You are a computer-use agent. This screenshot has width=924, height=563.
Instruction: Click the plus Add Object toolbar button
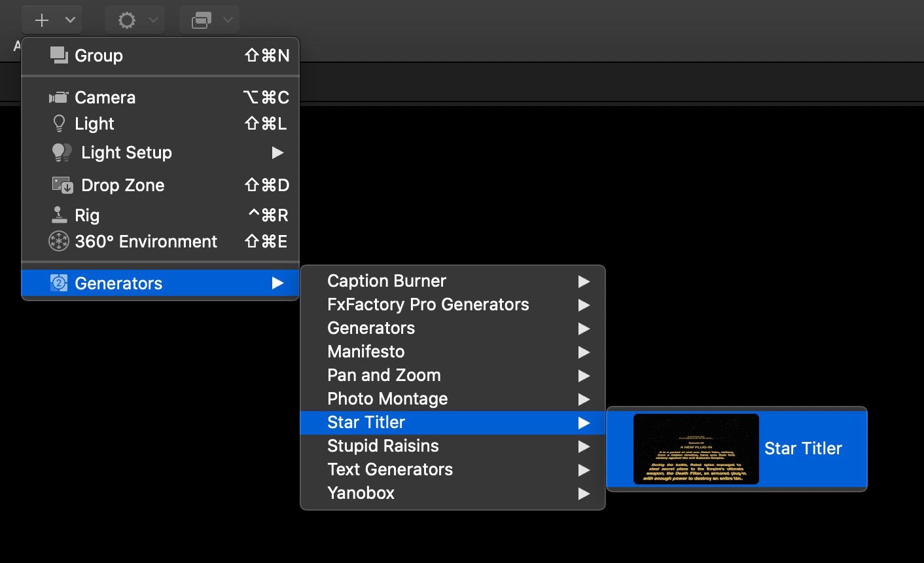[42, 20]
